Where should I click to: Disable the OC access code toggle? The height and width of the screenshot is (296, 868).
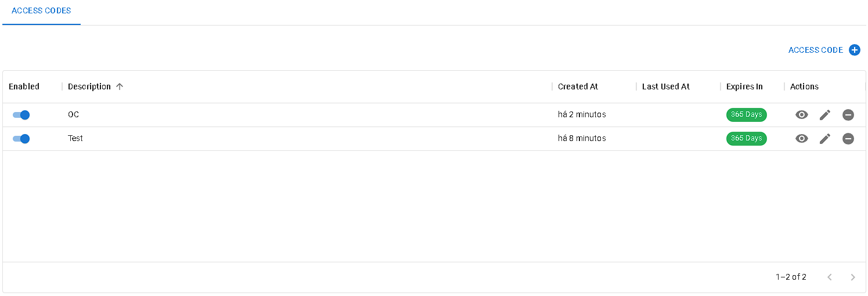[21, 115]
